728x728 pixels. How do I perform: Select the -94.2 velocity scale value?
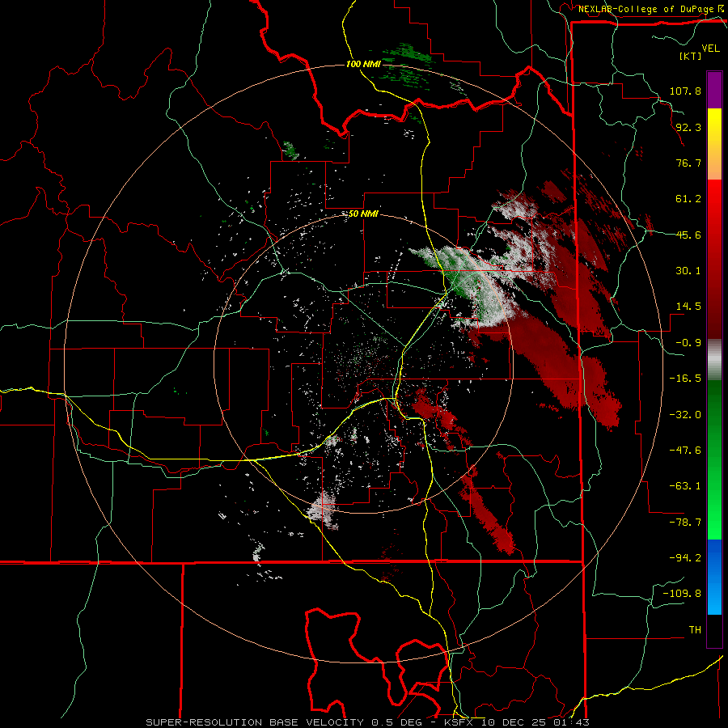685,557
